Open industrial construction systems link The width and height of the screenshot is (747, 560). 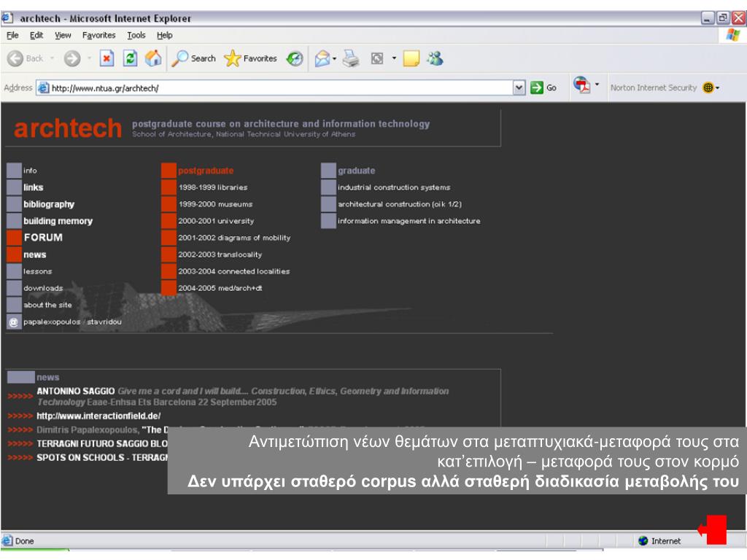(x=394, y=187)
